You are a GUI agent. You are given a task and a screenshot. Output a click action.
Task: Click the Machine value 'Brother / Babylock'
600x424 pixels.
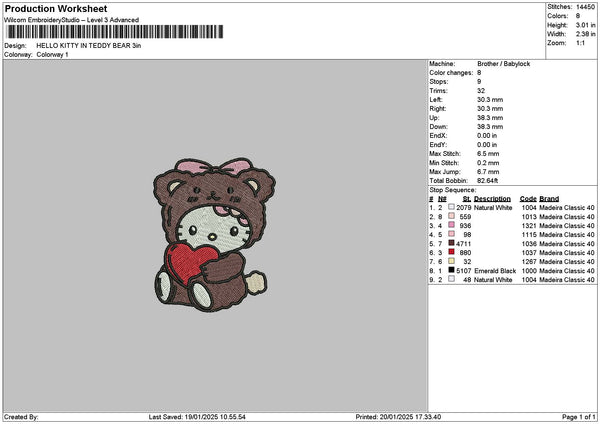[504, 64]
